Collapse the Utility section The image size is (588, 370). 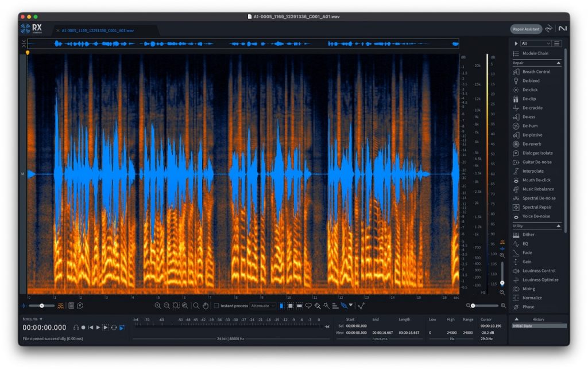(558, 226)
